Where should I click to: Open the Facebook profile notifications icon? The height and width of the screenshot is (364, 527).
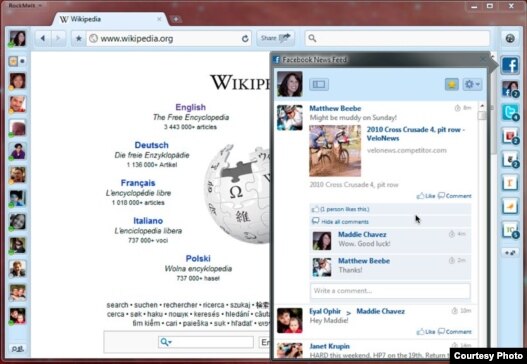(x=511, y=89)
